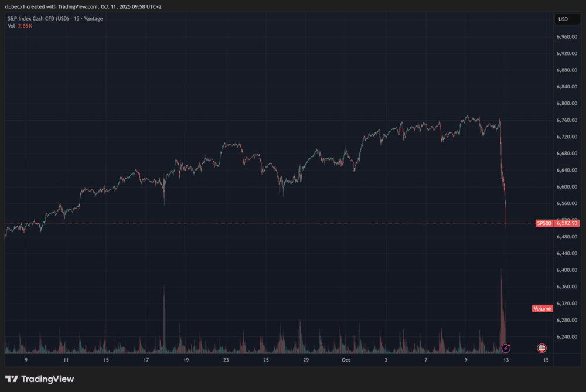
Task: Select the Oct label on time axis
Action: tap(346, 360)
